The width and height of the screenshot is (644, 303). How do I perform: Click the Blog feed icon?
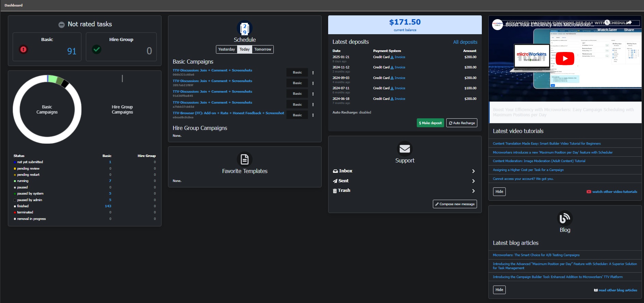click(x=565, y=218)
